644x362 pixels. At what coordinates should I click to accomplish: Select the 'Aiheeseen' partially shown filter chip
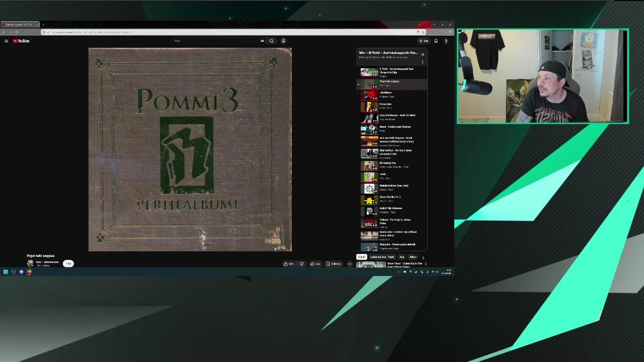413,257
